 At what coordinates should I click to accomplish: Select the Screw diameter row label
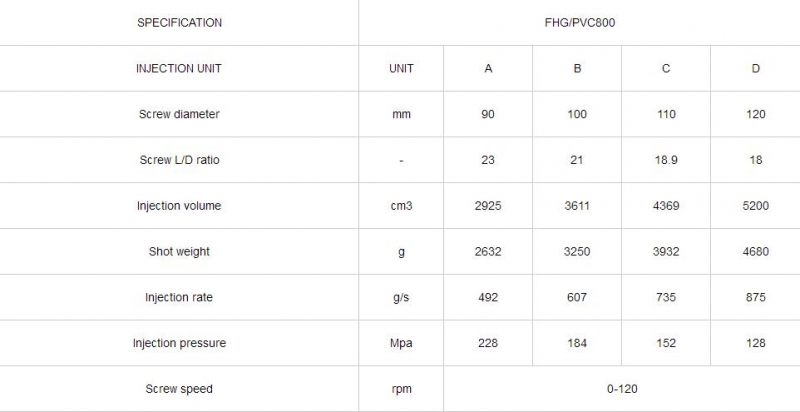[179, 114]
